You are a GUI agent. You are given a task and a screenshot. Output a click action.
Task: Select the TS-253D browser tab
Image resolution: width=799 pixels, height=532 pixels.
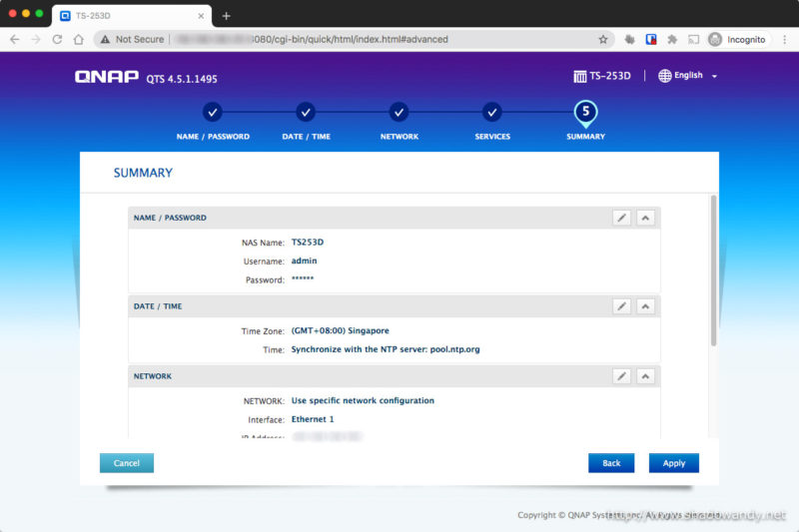[x=130, y=15]
